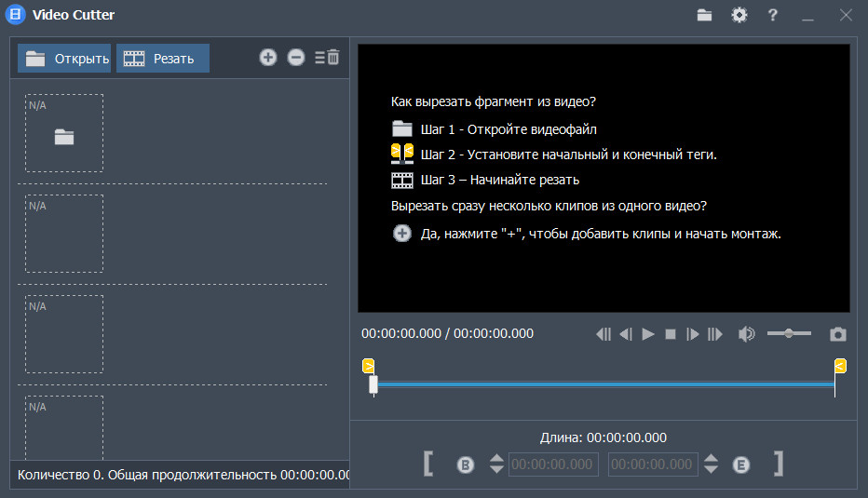The height and width of the screenshot is (498, 868).
Task: Mute audio with the speaker icon
Action: tap(746, 334)
